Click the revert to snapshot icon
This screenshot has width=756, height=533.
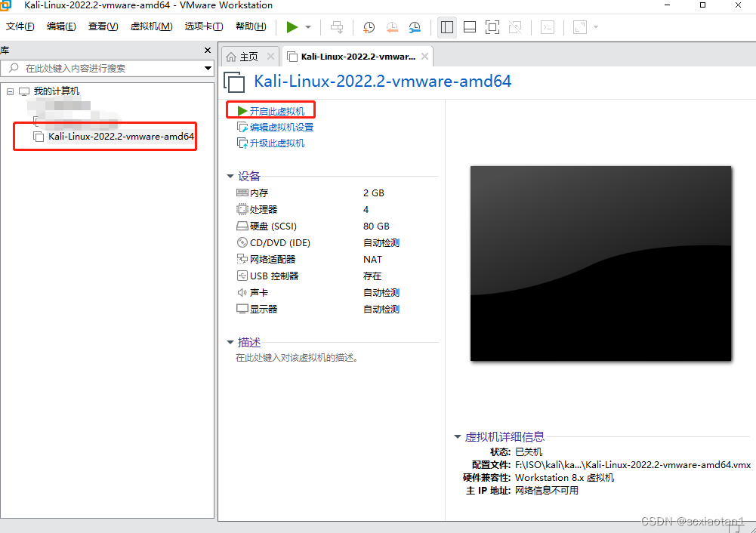pos(392,27)
